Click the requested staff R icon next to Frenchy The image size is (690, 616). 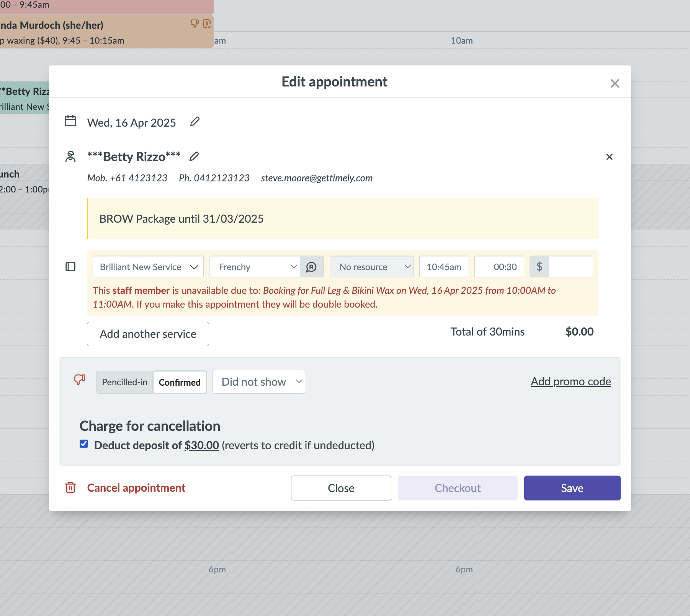tap(312, 267)
